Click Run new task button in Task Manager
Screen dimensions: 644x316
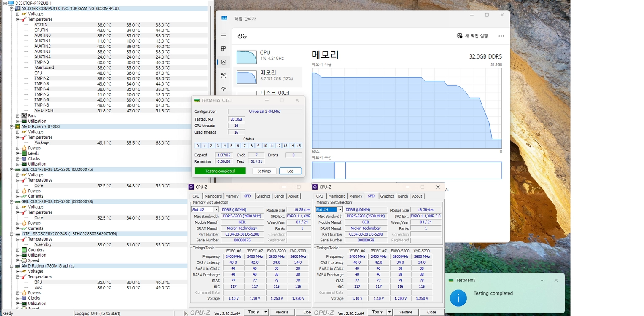tap(473, 36)
